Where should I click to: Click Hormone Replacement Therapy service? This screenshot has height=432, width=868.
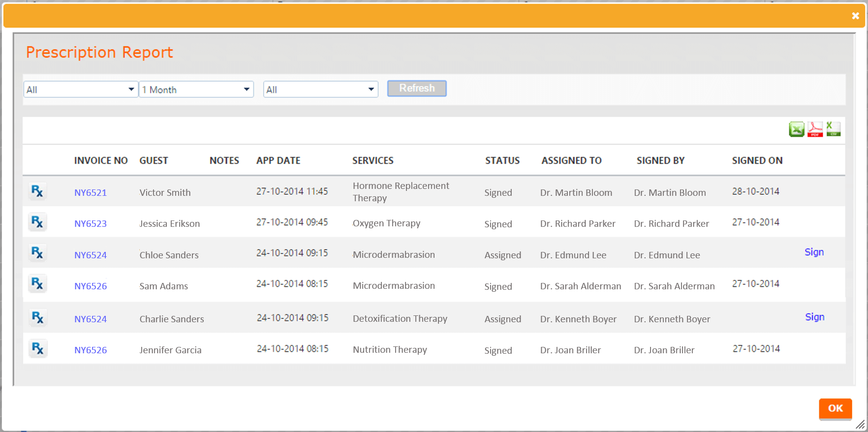401,192
